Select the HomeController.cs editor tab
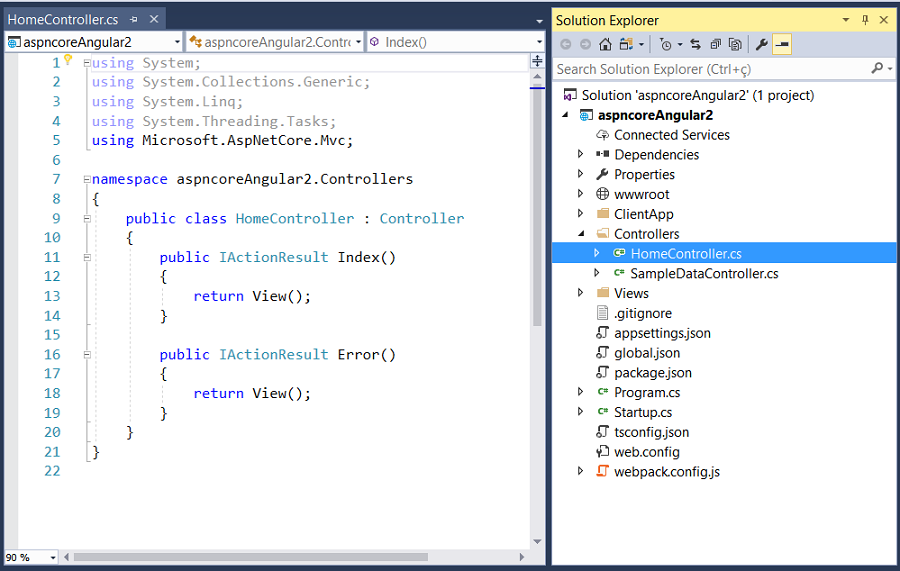This screenshot has height=571, width=900. coord(63,20)
